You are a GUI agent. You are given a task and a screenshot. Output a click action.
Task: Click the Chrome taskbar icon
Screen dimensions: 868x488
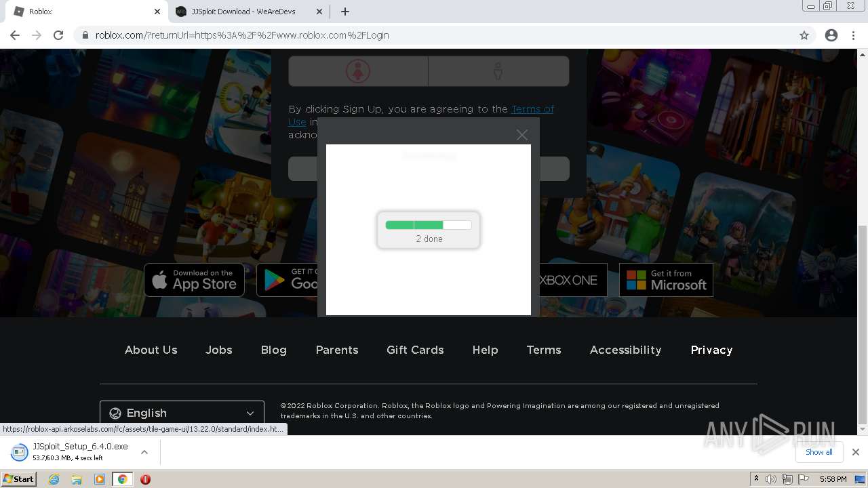click(122, 479)
